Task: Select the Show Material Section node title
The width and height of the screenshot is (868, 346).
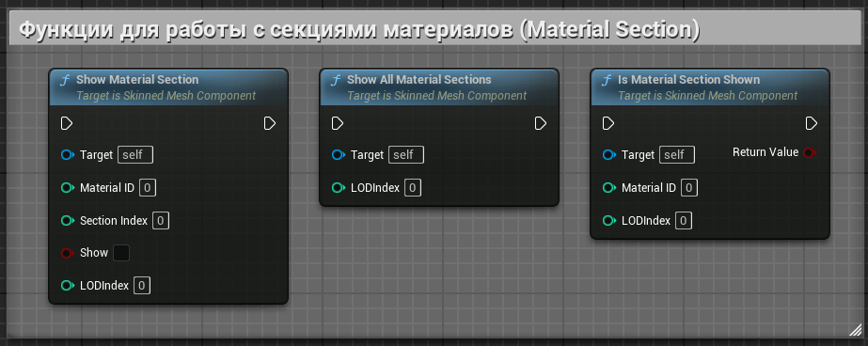Action: click(x=137, y=80)
